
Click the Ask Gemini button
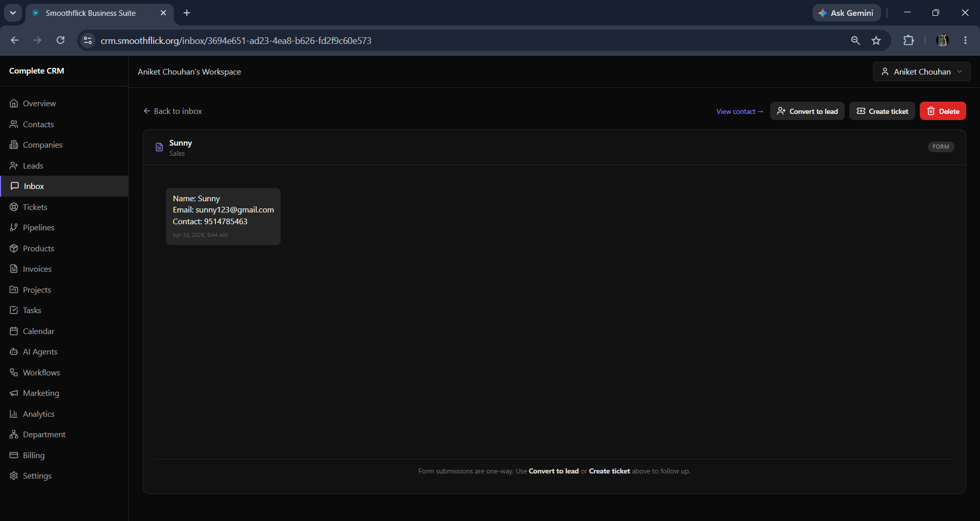pyautogui.click(x=846, y=13)
